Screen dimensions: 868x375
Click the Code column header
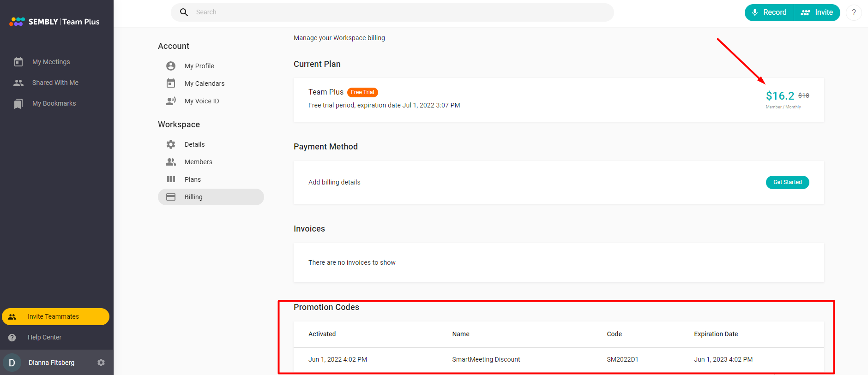point(614,334)
